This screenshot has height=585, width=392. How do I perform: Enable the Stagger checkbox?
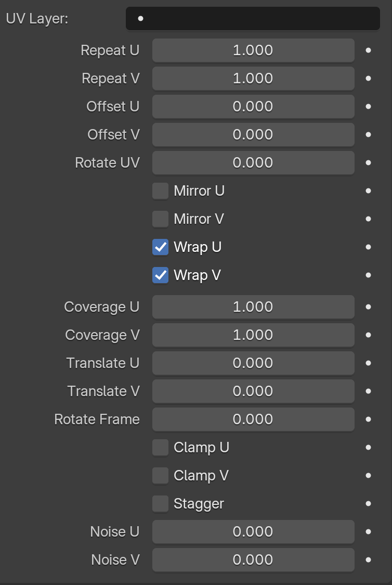(160, 504)
